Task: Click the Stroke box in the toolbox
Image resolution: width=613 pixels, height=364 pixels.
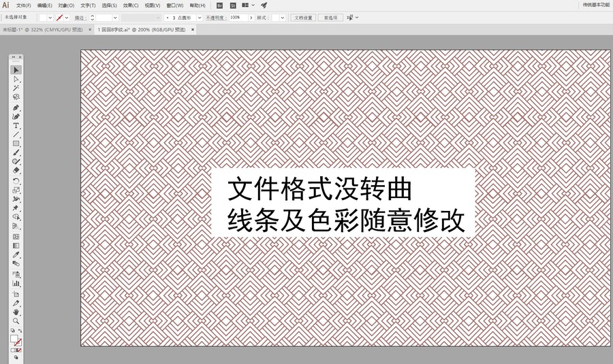Action: [18, 342]
